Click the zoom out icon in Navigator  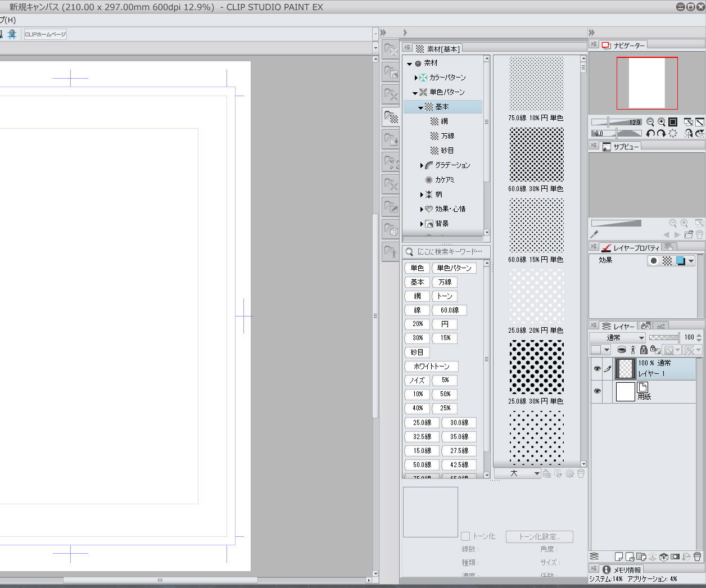[650, 122]
